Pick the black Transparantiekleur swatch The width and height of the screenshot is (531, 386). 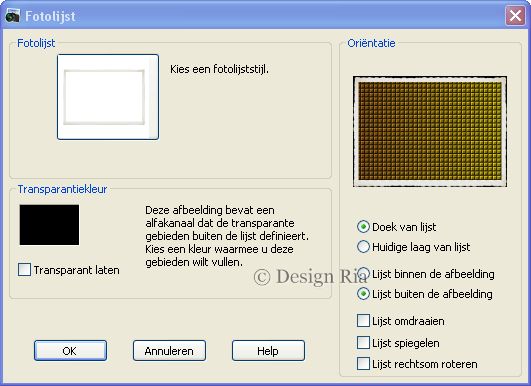coord(49,224)
